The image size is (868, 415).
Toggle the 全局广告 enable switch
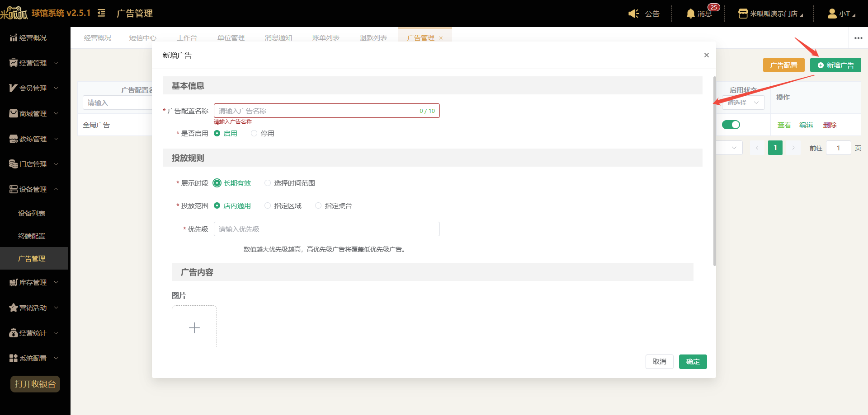(x=731, y=125)
